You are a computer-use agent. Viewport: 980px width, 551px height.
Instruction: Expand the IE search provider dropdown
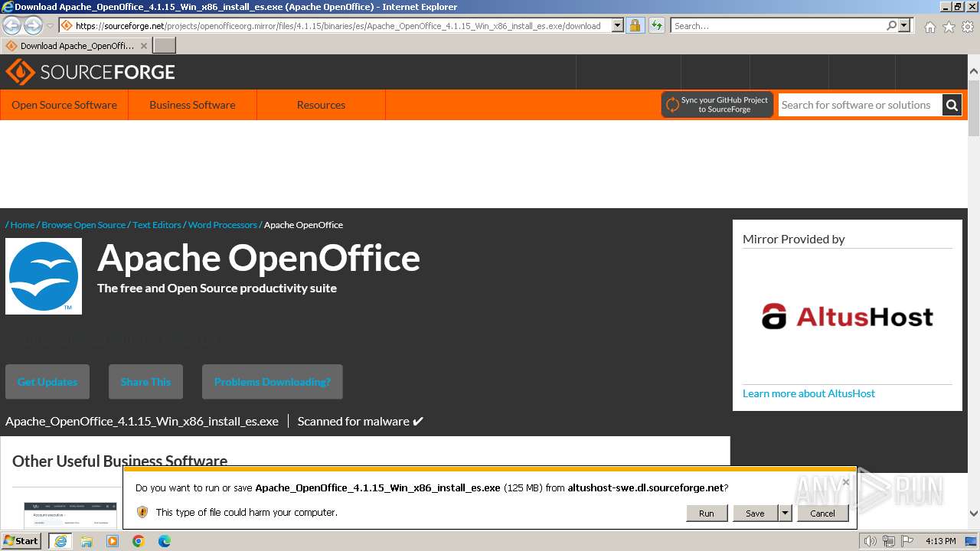pos(904,25)
